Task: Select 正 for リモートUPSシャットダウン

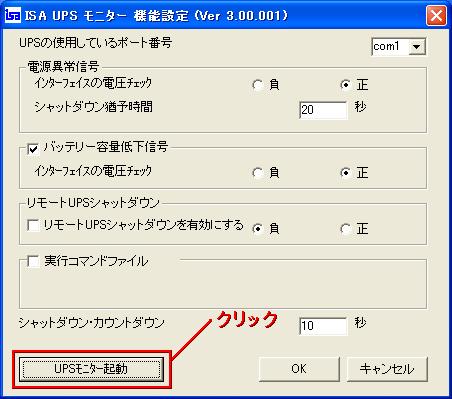Action: pos(346,229)
